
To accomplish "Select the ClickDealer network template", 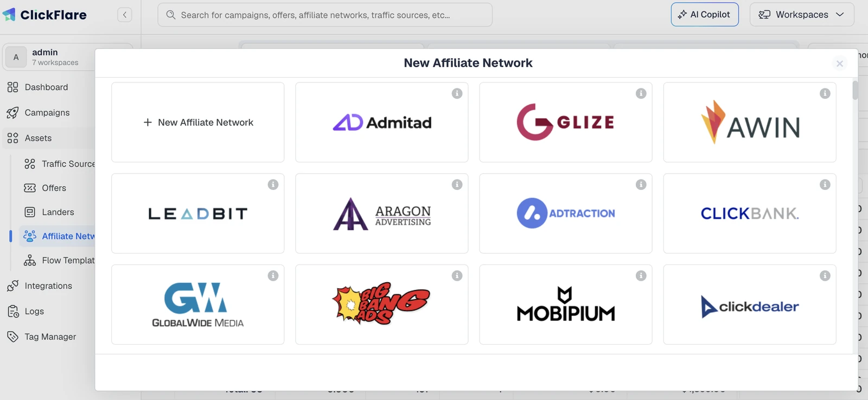I will 750,304.
